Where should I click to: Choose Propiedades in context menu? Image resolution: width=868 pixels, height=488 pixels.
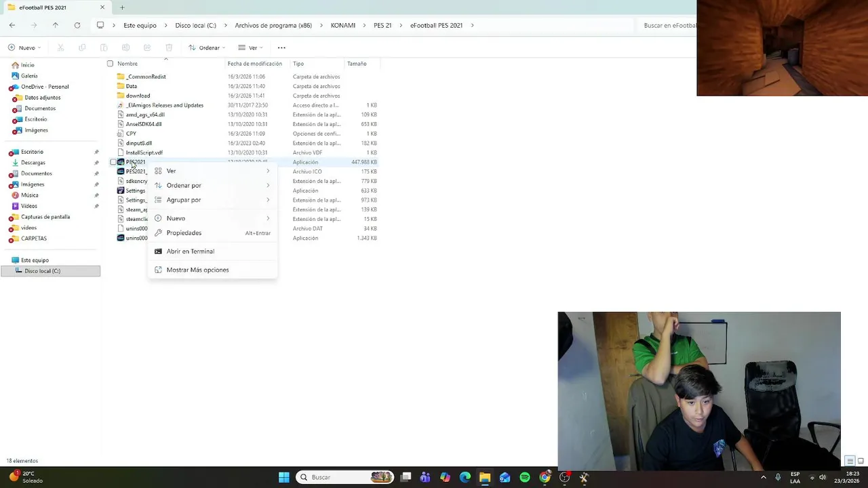click(212, 232)
